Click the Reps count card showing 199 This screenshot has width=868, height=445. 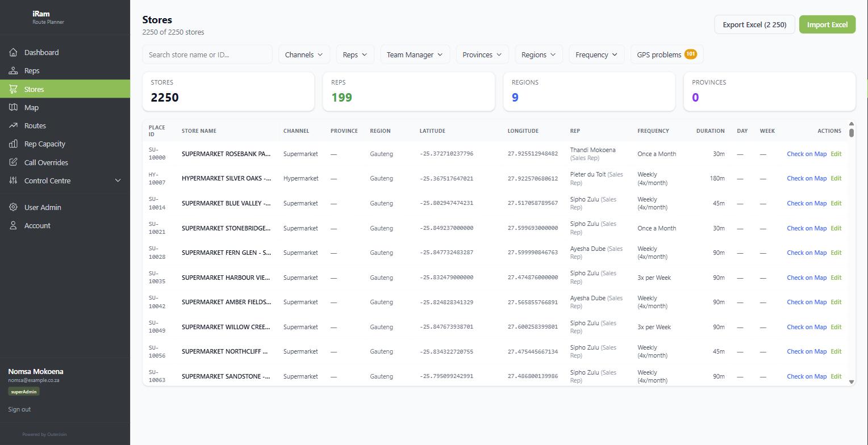408,91
